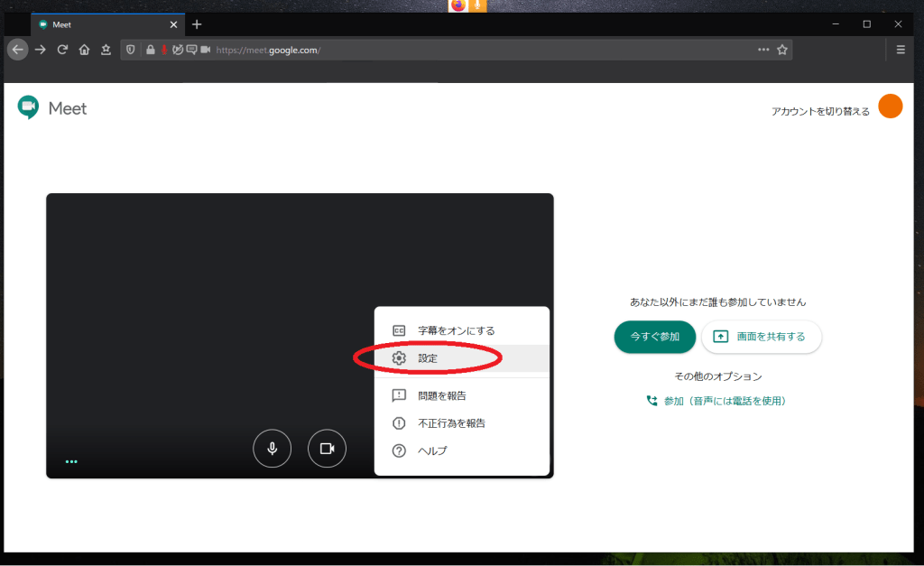Click the orange microphone sharing indicator

[x=477, y=5]
